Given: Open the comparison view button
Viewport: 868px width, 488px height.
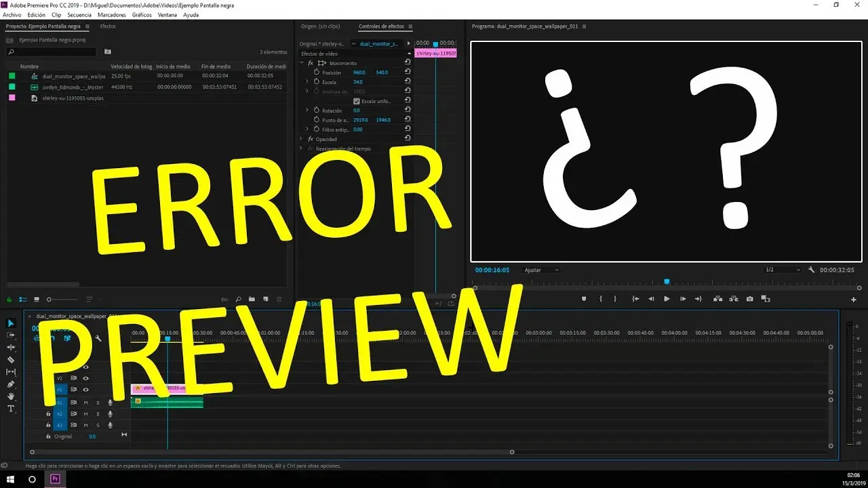Looking at the screenshot, I should point(766,299).
